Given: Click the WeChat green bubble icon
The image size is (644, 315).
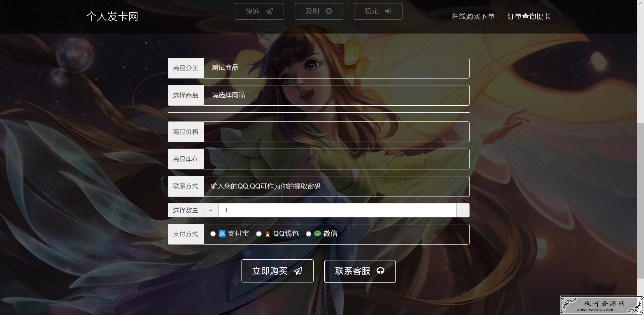Looking at the screenshot, I should coord(318,233).
